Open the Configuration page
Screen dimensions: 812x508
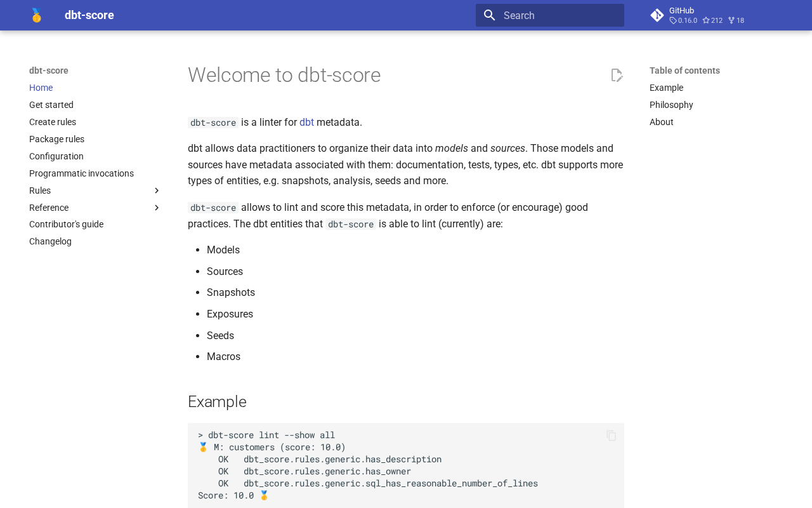pyautogui.click(x=56, y=156)
